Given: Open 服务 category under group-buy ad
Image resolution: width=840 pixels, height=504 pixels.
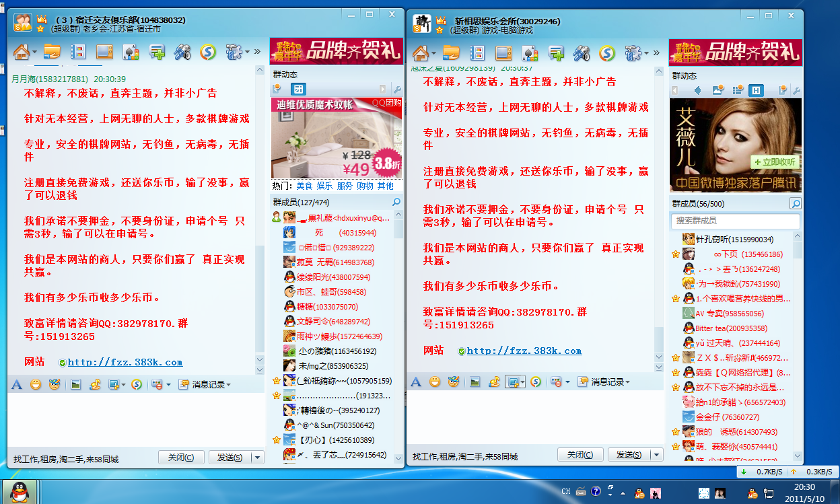Looking at the screenshot, I should tap(345, 186).
